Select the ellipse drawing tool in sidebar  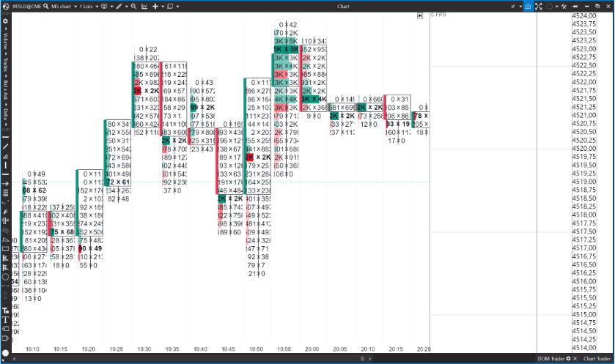click(5, 277)
